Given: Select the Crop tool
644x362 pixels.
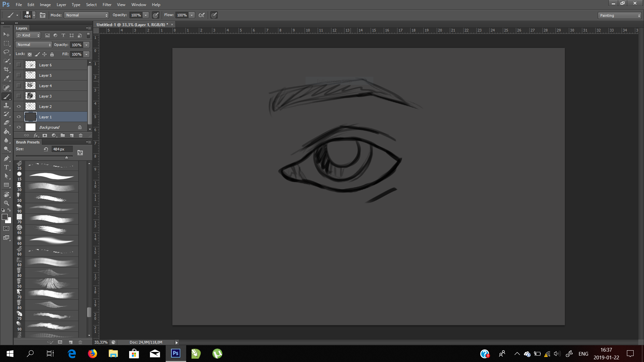Looking at the screenshot, I should coord(6,69).
